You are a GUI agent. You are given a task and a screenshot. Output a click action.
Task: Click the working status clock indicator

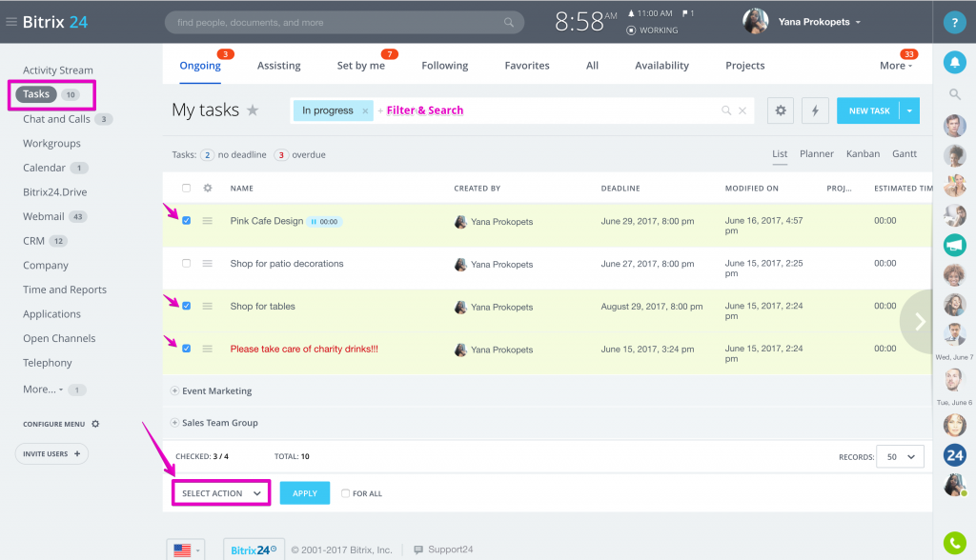pos(631,30)
